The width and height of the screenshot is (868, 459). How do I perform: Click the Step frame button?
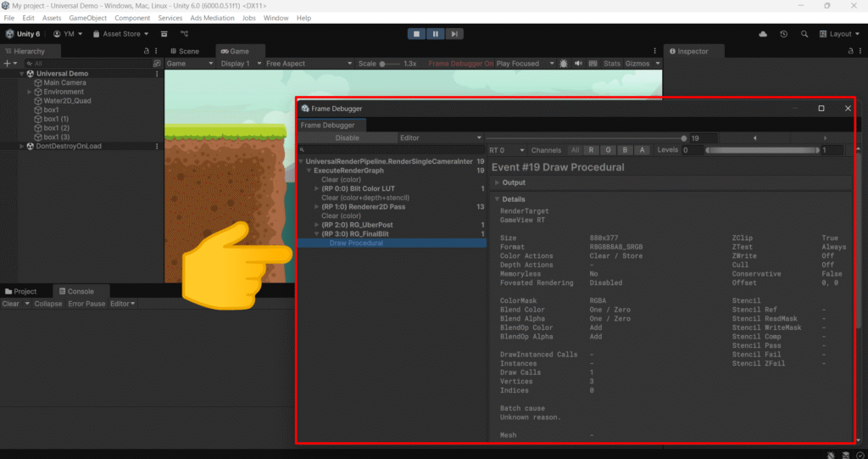coord(455,34)
